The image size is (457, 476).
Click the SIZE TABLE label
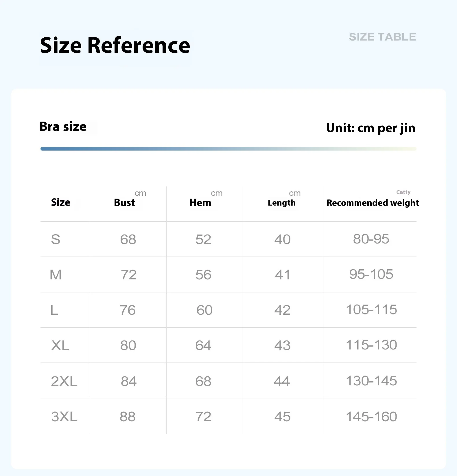(382, 37)
